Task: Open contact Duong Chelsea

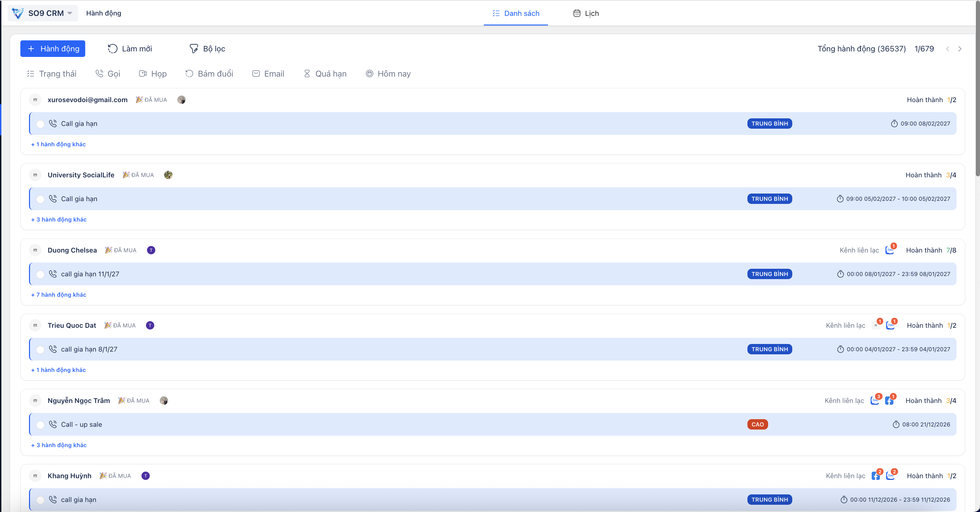Action: [72, 250]
